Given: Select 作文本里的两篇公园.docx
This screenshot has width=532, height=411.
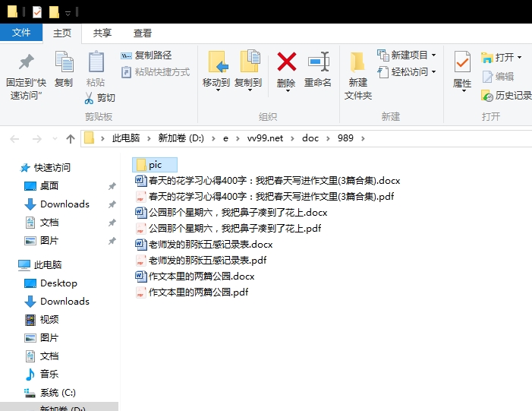Looking at the screenshot, I should (195, 276).
